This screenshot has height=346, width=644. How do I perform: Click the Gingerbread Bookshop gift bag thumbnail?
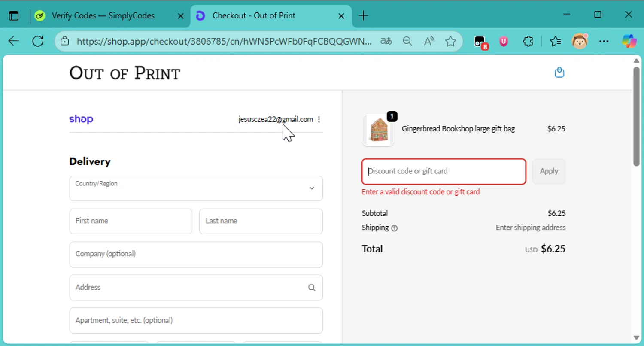pyautogui.click(x=378, y=130)
